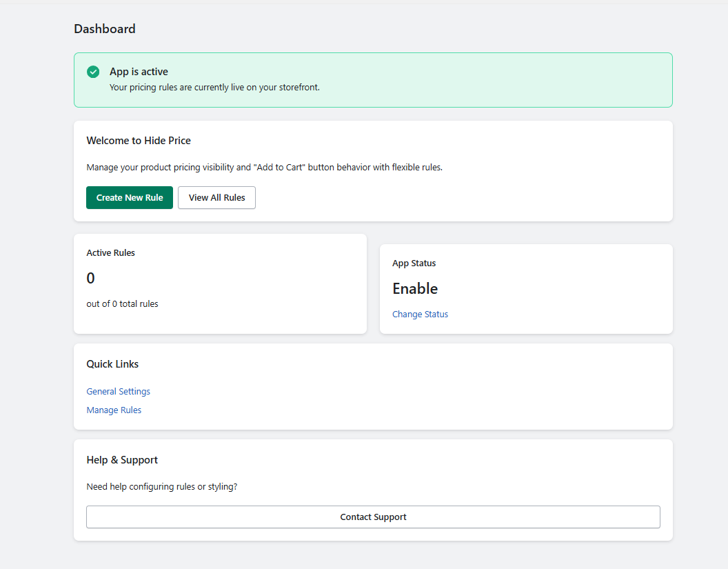Viewport: 728px width, 569px height.
Task: Click the App Status card label
Action: [414, 263]
